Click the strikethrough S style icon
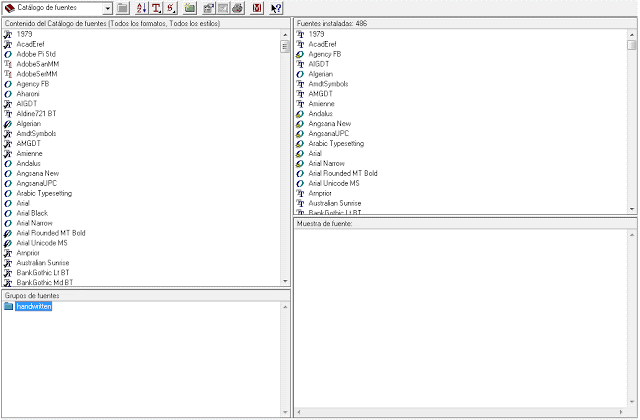 pos(171,8)
